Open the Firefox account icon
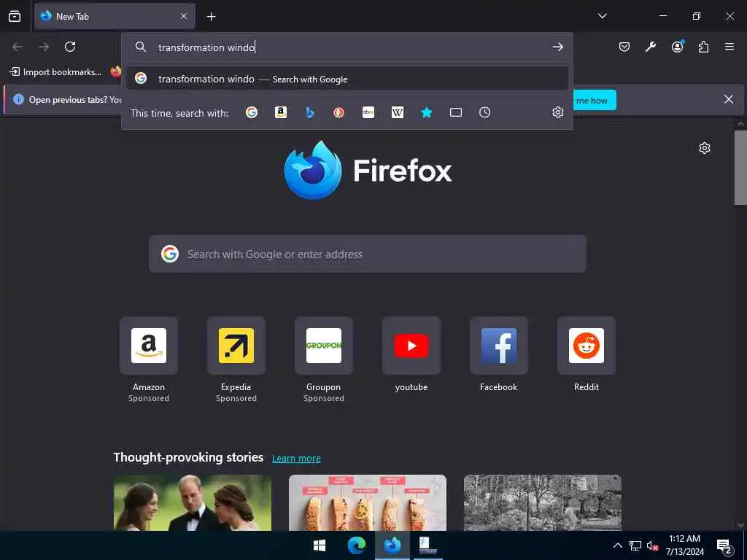 pos(677,47)
